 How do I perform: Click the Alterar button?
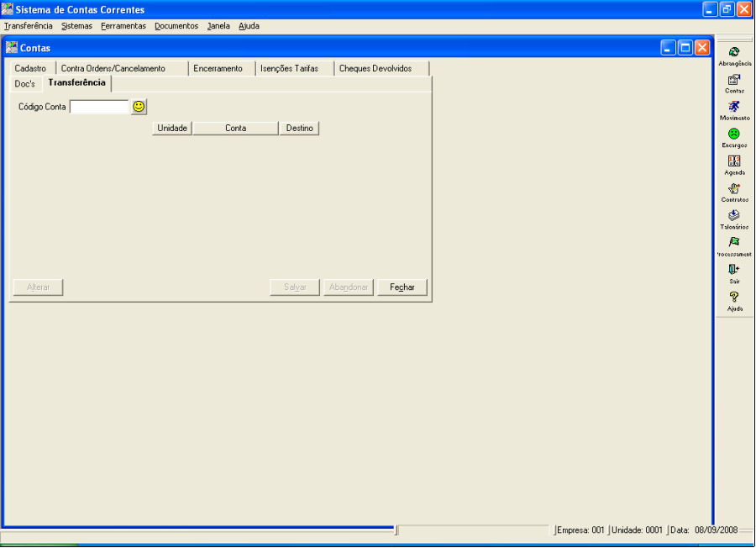point(38,287)
